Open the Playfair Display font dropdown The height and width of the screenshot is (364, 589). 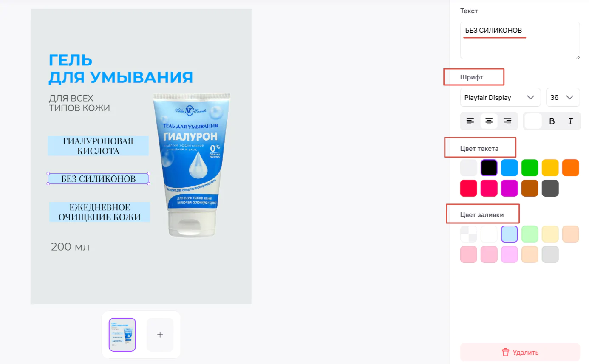[500, 97]
